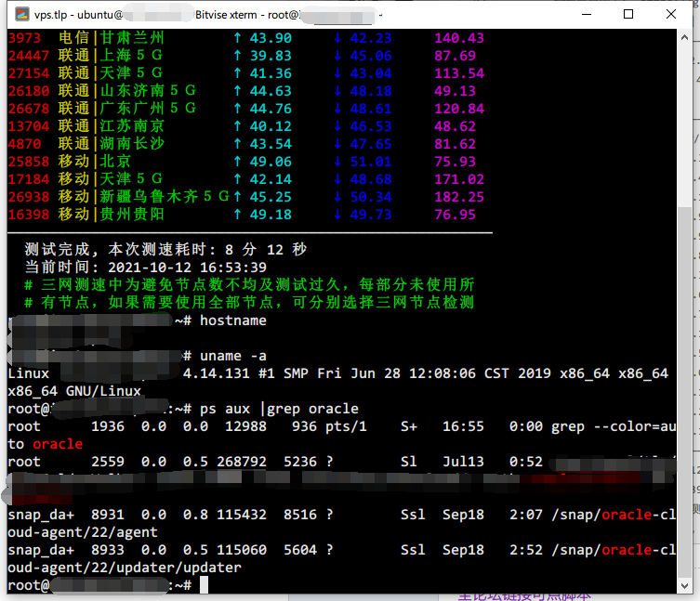700x601 pixels.
Task: Click the "hostname" command text
Action: tap(232, 320)
